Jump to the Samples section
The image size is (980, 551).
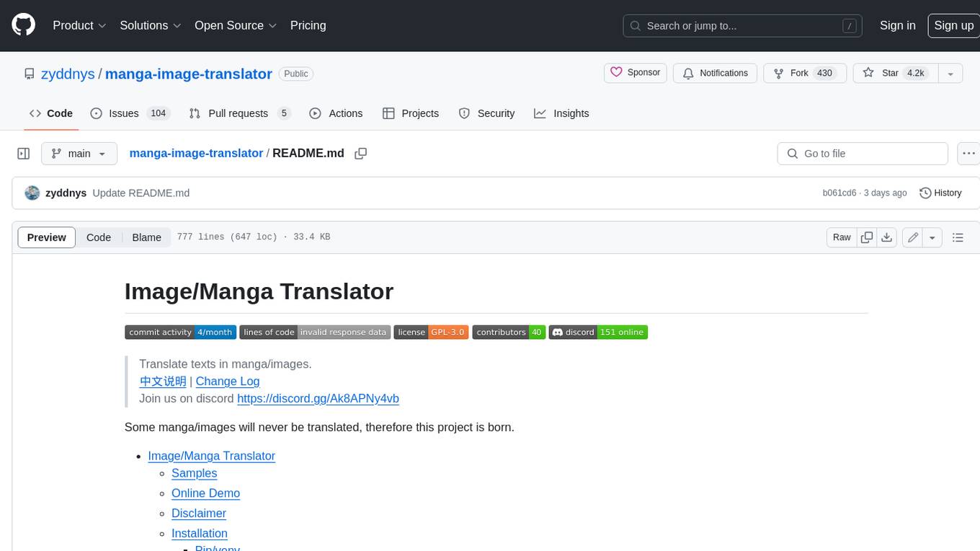pos(194,473)
